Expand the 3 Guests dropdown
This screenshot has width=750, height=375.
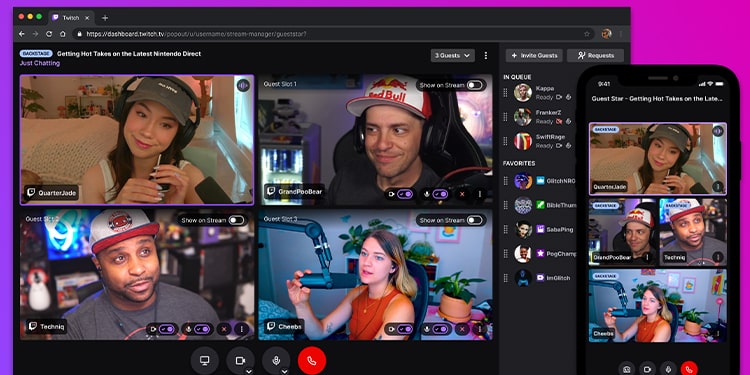(x=452, y=55)
